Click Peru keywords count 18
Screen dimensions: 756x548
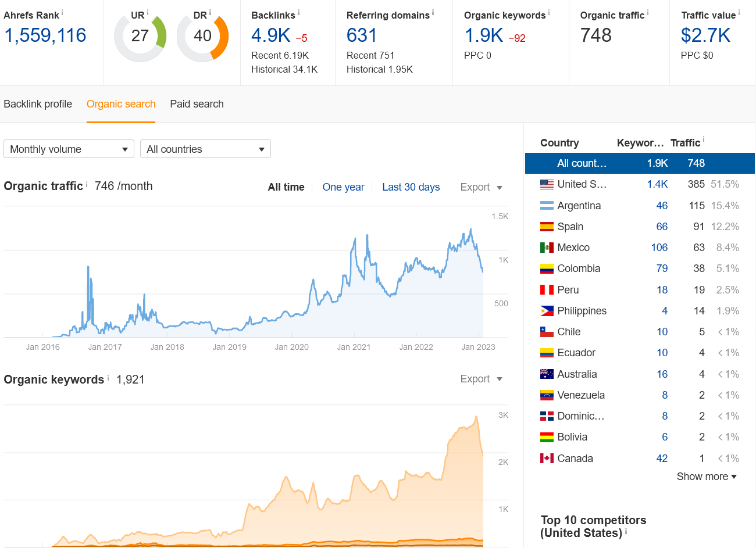coord(662,290)
